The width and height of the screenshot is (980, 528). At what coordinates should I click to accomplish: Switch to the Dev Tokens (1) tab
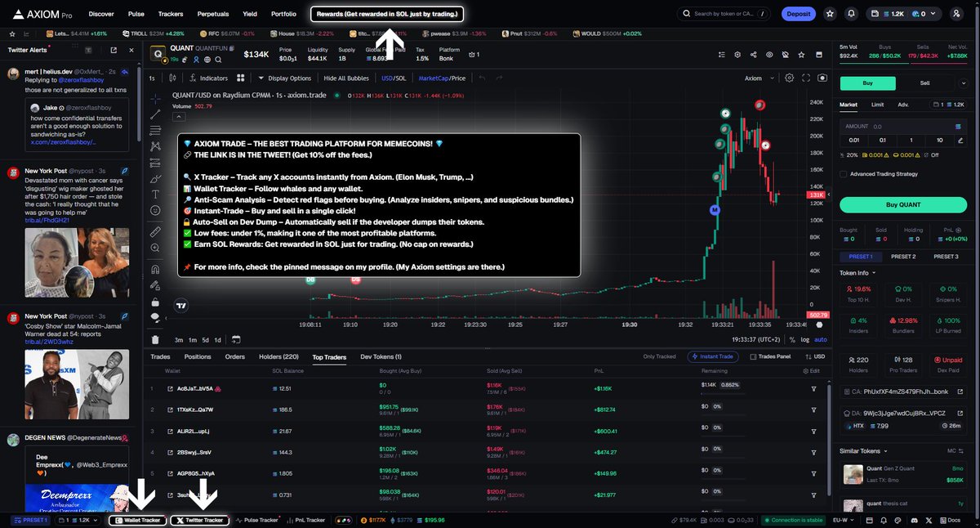pyautogui.click(x=382, y=356)
